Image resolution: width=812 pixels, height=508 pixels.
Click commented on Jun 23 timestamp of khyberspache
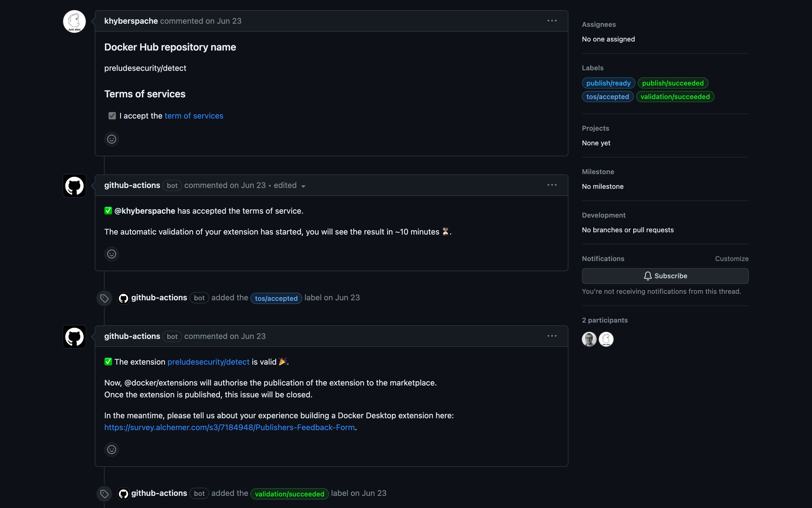(201, 21)
